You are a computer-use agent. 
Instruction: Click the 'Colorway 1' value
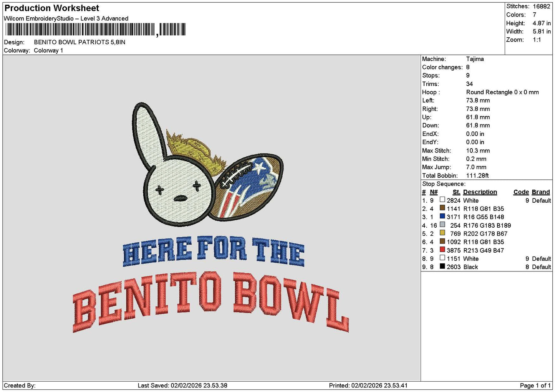(48, 51)
